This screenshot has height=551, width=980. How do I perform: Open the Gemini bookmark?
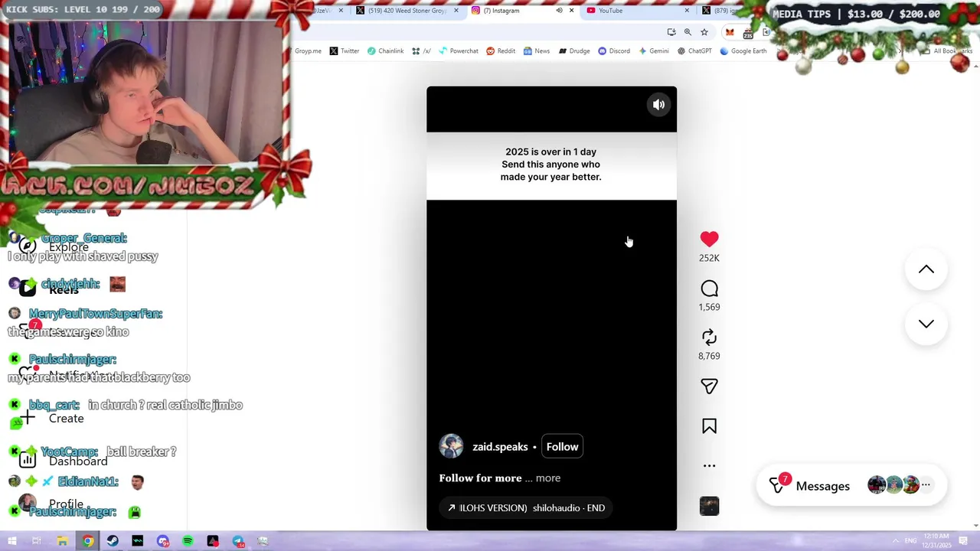pyautogui.click(x=654, y=51)
